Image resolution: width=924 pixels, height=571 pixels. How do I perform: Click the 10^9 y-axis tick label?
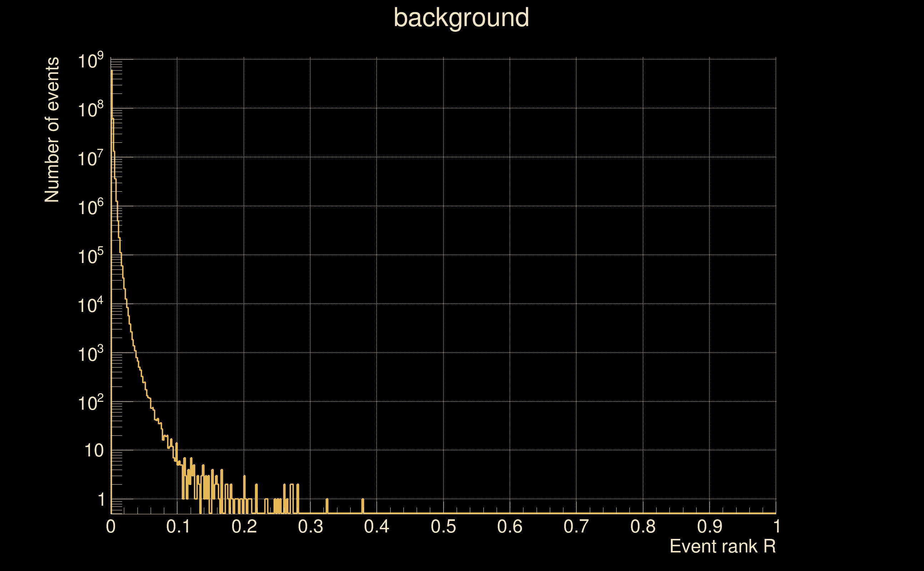(90, 61)
